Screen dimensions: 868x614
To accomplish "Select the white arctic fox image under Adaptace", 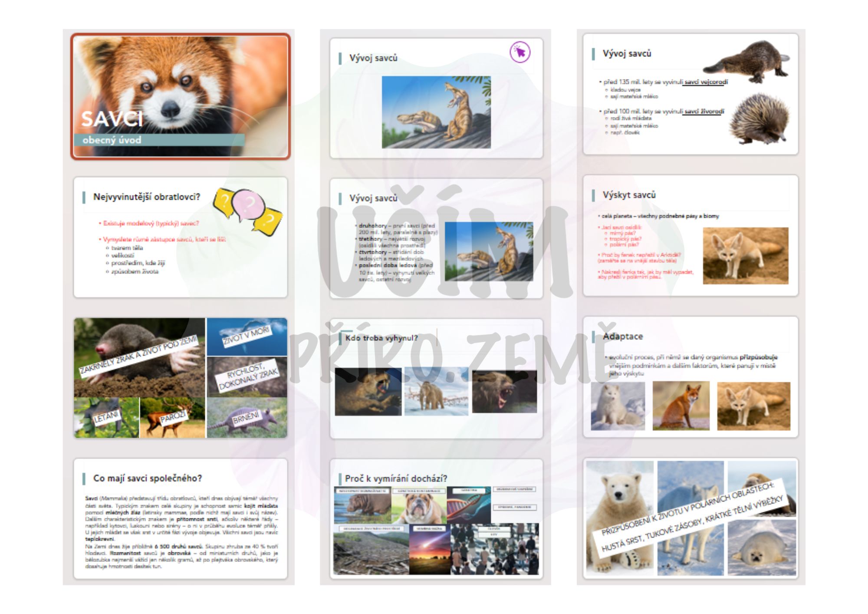I will click(617, 406).
